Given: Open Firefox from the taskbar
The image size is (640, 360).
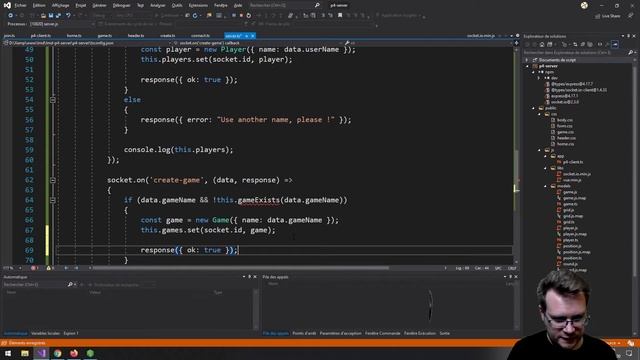Looking at the screenshot, I should pos(74,353).
